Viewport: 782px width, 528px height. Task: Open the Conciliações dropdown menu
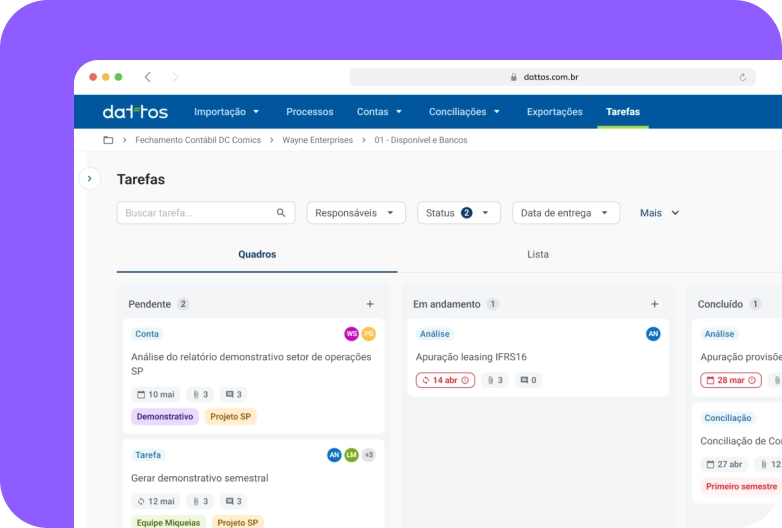tap(464, 112)
